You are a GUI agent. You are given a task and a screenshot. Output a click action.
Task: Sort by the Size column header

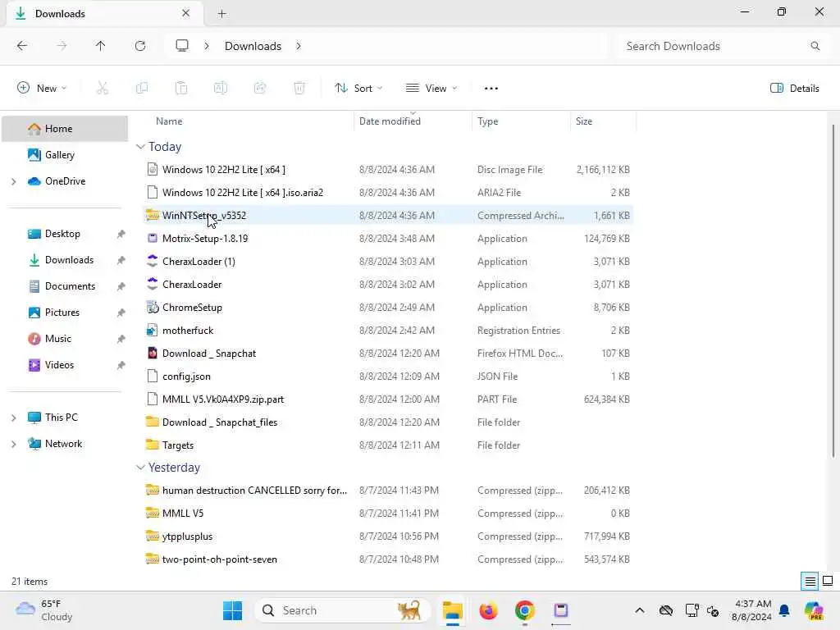coord(584,121)
